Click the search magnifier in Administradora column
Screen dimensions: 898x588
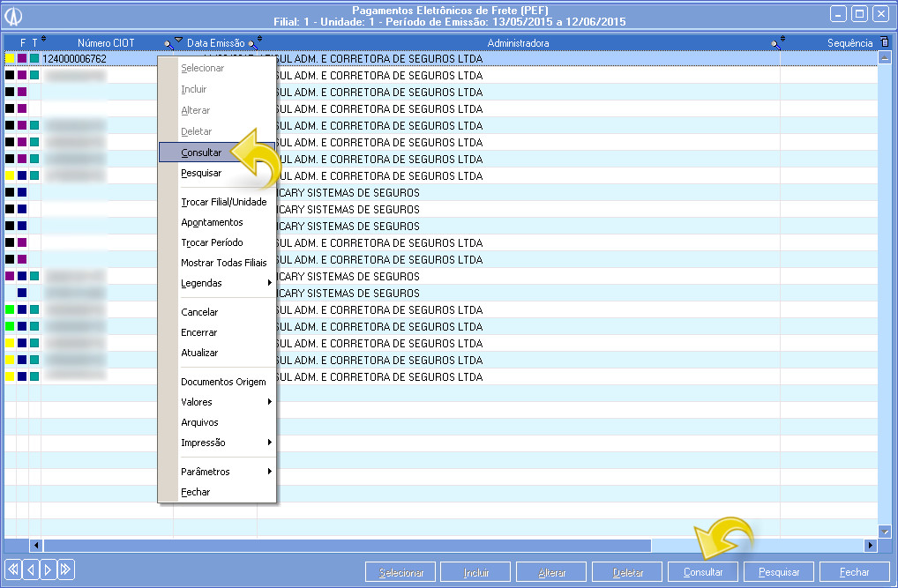775,43
